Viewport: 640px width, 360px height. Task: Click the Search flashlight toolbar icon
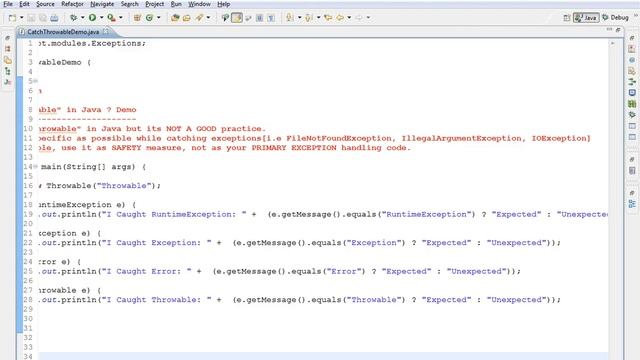[x=199, y=18]
